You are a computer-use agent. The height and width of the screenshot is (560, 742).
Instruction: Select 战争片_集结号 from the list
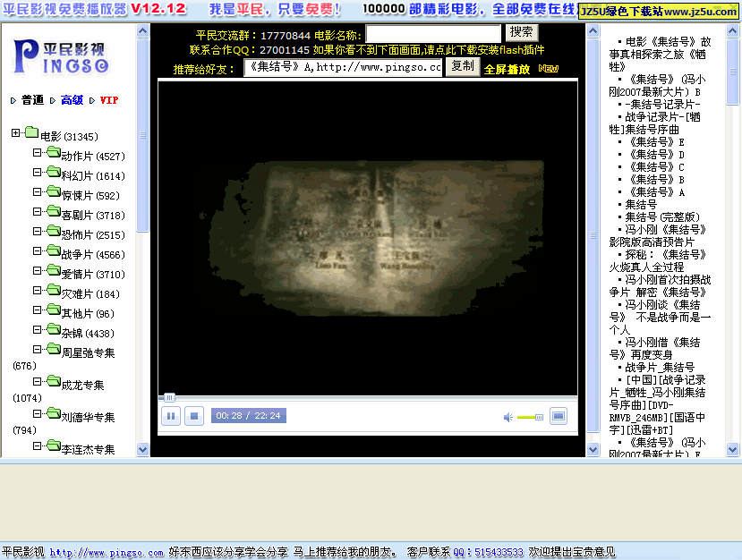click(660, 368)
